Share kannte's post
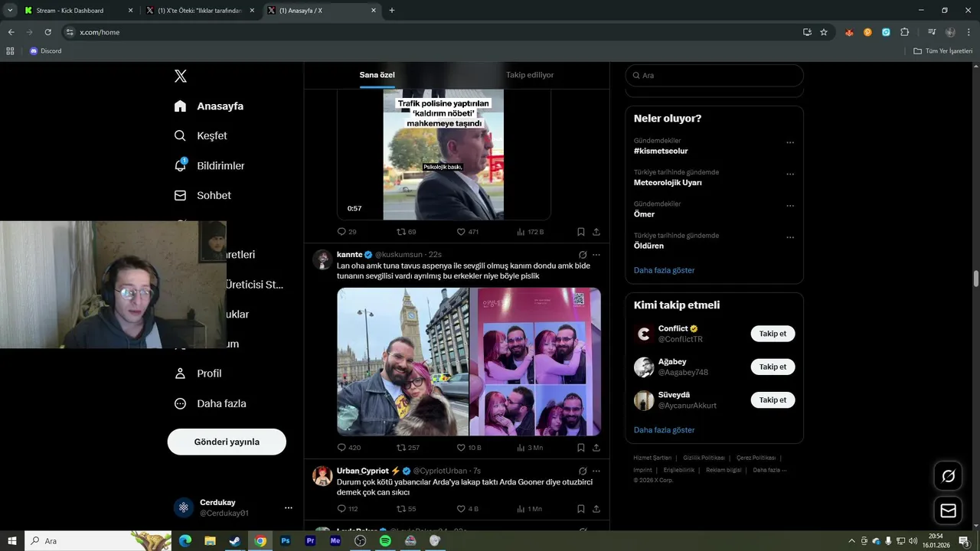The height and width of the screenshot is (551, 980). (596, 447)
